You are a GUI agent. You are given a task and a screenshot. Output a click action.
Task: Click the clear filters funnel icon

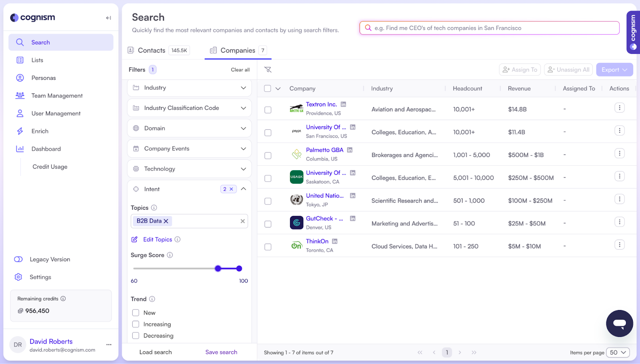click(x=268, y=70)
